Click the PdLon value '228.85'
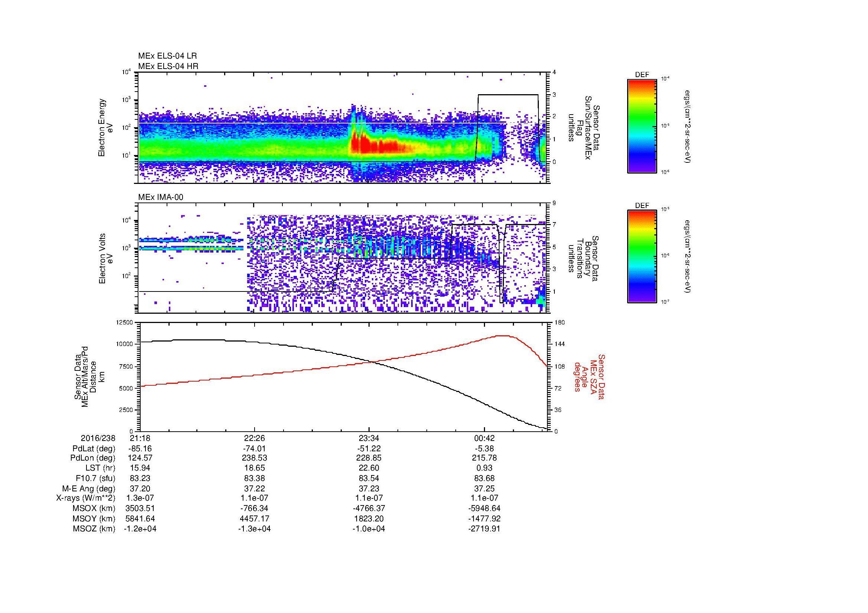This screenshot has height=613, width=868. pyautogui.click(x=369, y=458)
